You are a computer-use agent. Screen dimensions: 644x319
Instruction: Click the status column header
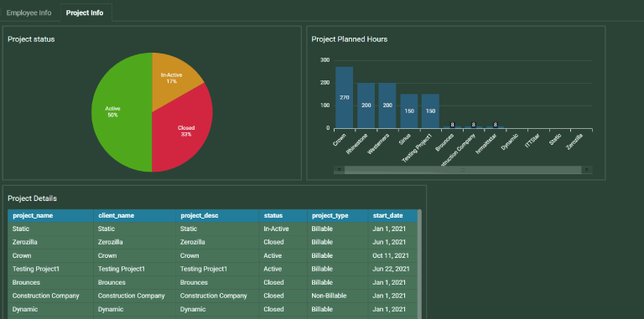tap(283, 216)
